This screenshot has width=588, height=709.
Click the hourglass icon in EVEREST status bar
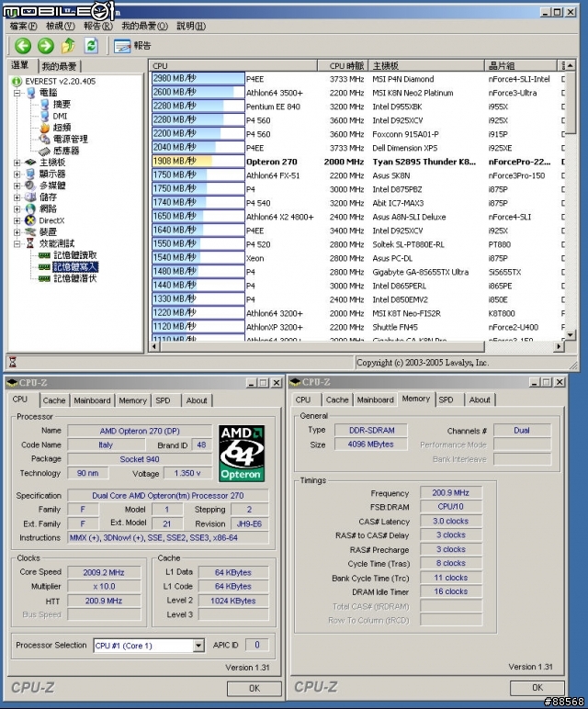click(13, 362)
